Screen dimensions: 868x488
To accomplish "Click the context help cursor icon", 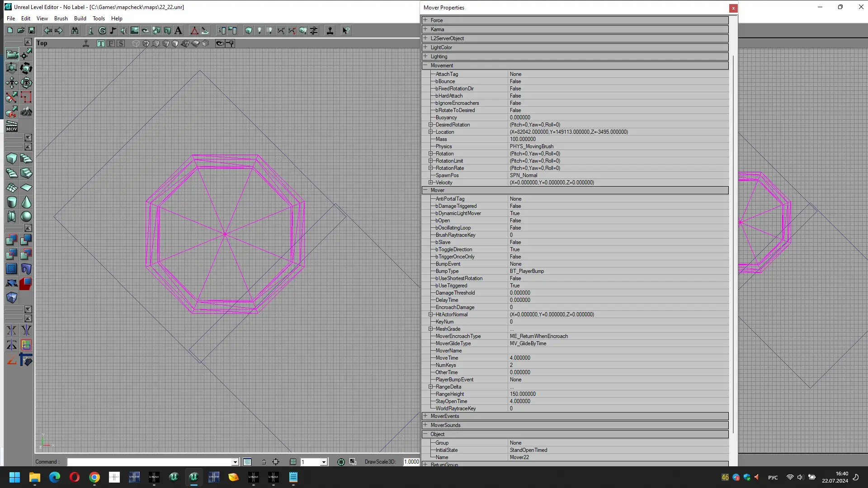I will [x=346, y=30].
